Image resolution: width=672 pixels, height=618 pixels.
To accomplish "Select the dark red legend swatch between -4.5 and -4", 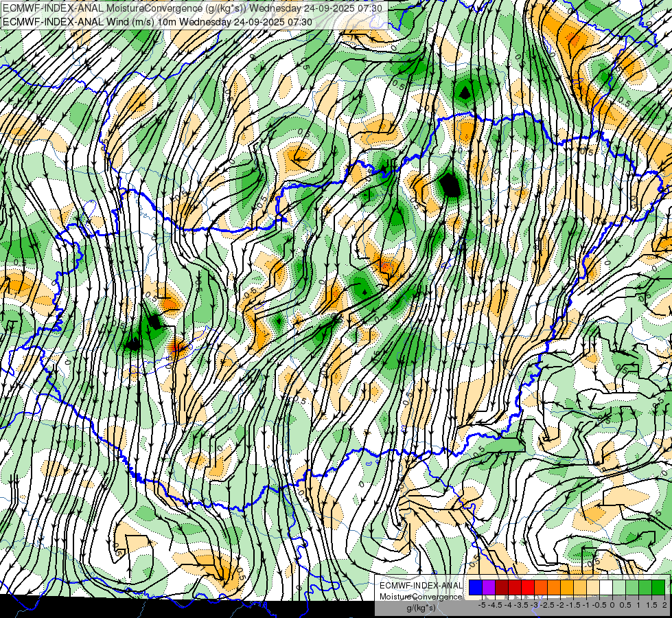I will pos(502,587).
